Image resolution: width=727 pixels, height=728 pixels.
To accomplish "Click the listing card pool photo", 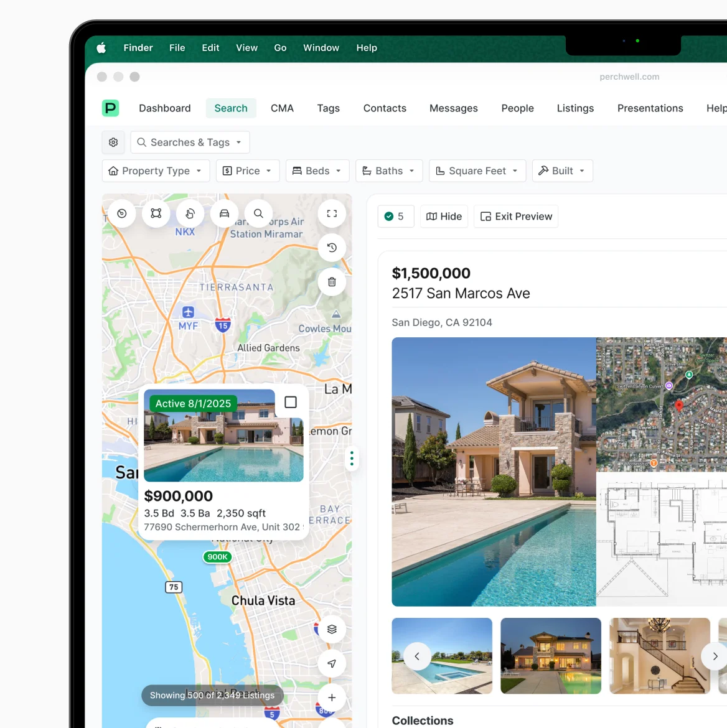I will pos(223,436).
